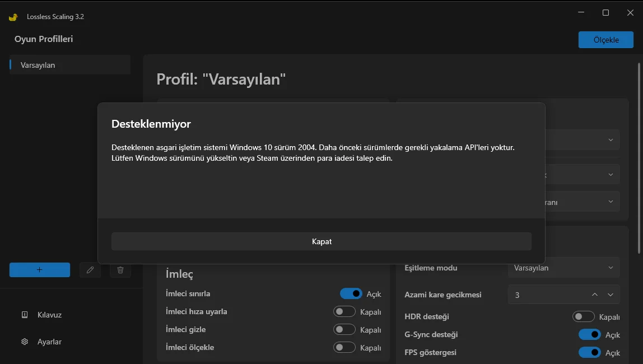
Task: Minimize the Lossless Scaling window
Action: (x=581, y=13)
